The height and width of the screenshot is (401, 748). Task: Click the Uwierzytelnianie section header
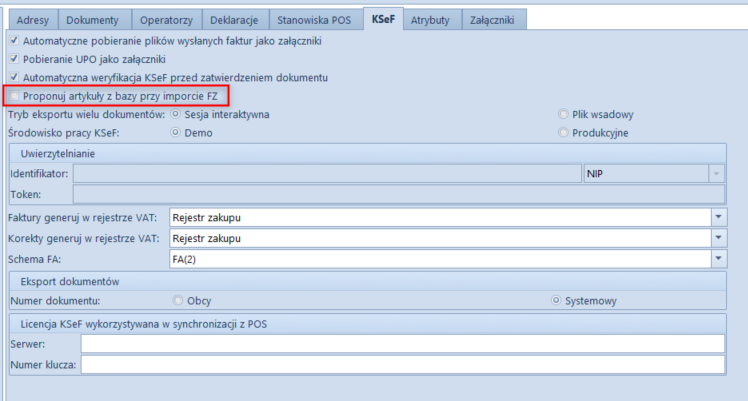pyautogui.click(x=368, y=154)
